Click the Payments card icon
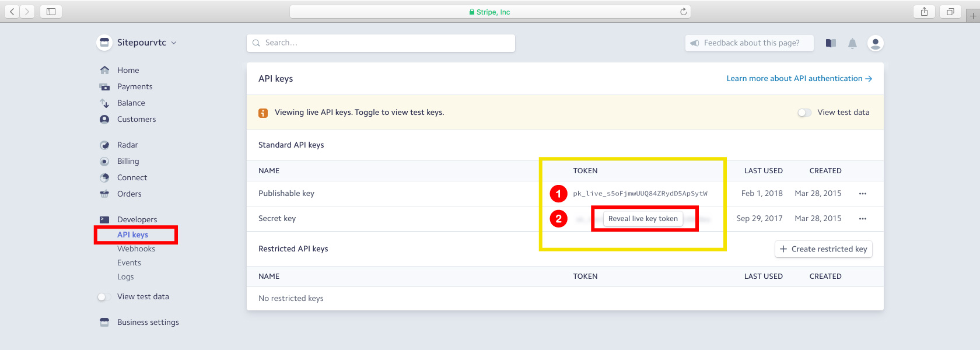The height and width of the screenshot is (350, 980). [x=104, y=87]
